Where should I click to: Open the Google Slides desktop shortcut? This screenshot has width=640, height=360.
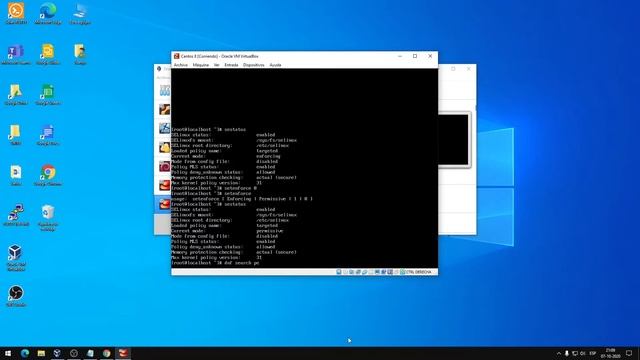[x=48, y=54]
